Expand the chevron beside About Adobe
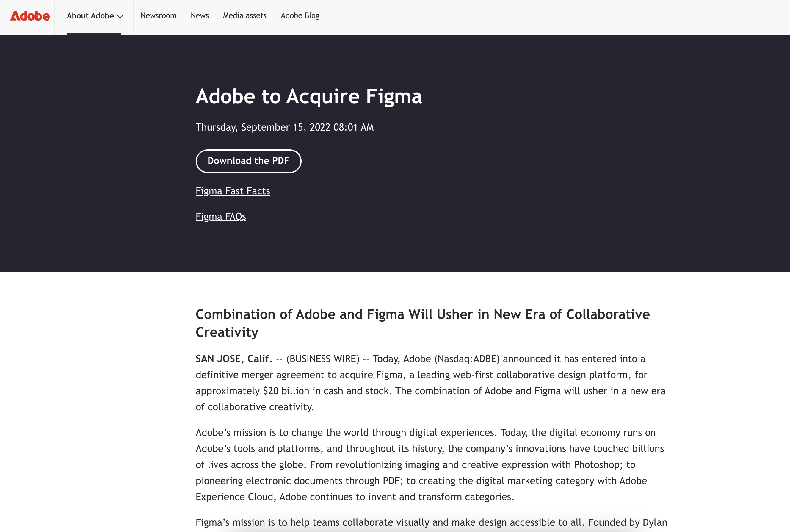The height and width of the screenshot is (532, 790). 120,16
